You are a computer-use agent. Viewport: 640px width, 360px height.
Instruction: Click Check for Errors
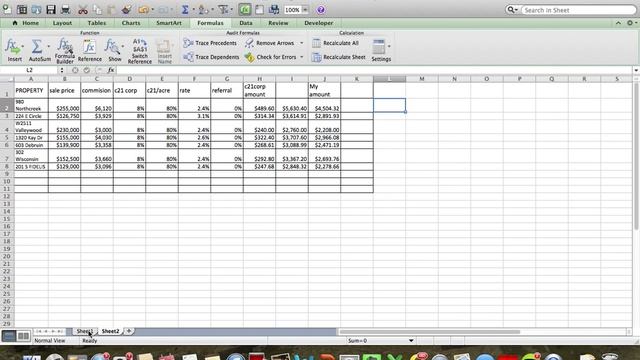pyautogui.click(x=271, y=57)
